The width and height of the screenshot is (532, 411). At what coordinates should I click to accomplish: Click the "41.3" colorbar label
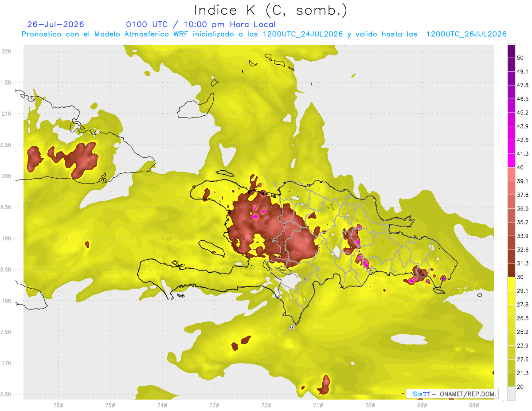pos(523,154)
